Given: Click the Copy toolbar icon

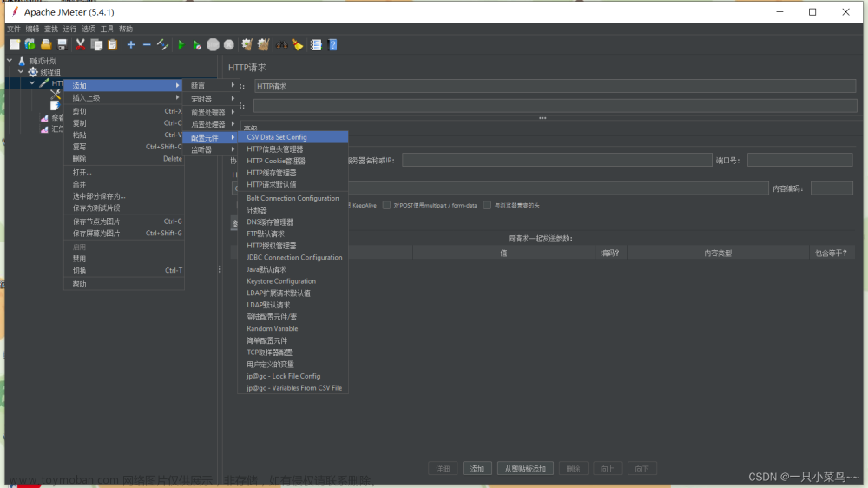Looking at the screenshot, I should (x=97, y=45).
